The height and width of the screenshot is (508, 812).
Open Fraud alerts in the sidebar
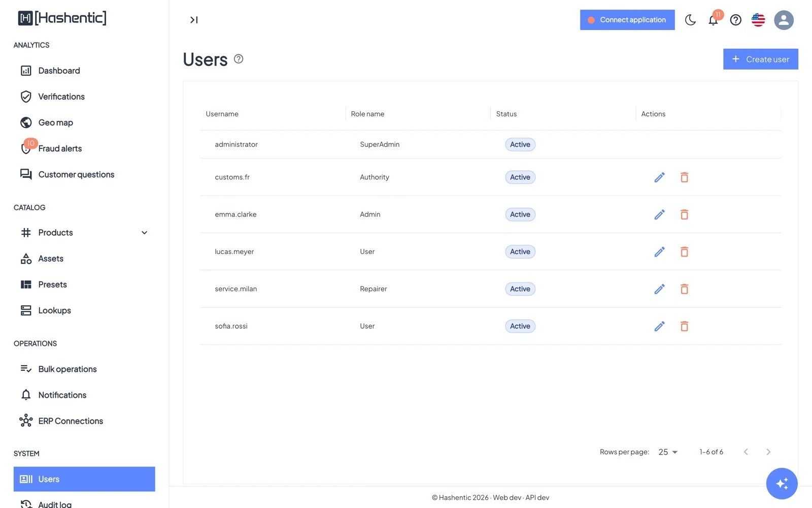84,148
